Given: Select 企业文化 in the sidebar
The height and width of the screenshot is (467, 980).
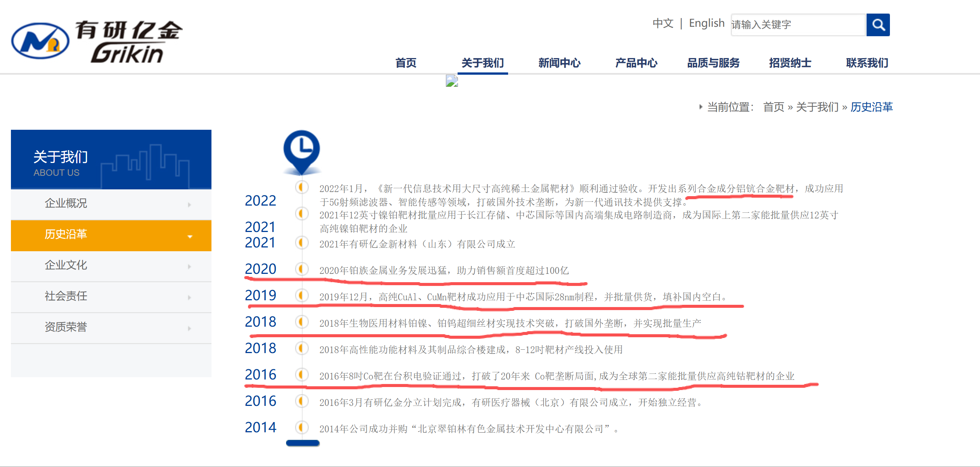Looking at the screenshot, I should [x=66, y=265].
